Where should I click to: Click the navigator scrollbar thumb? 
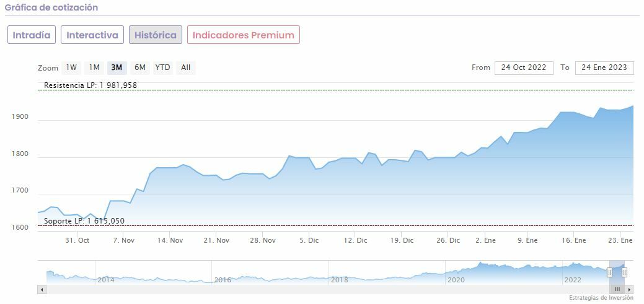click(x=617, y=289)
